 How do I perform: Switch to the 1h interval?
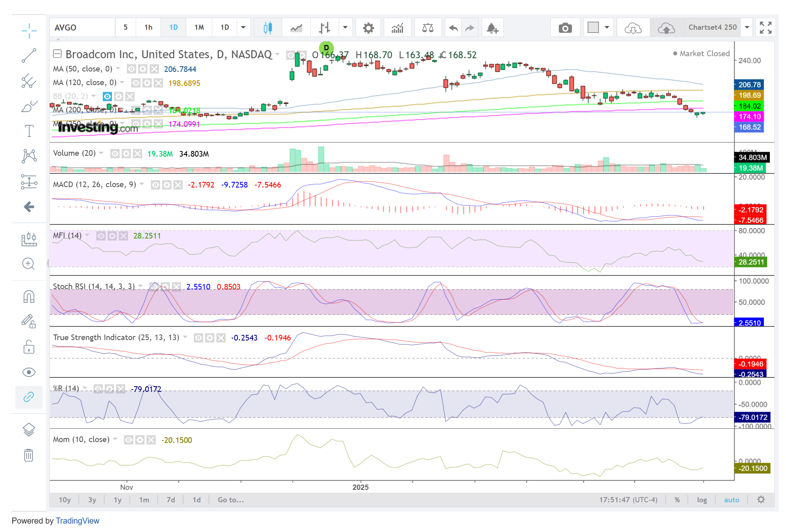pyautogui.click(x=148, y=28)
